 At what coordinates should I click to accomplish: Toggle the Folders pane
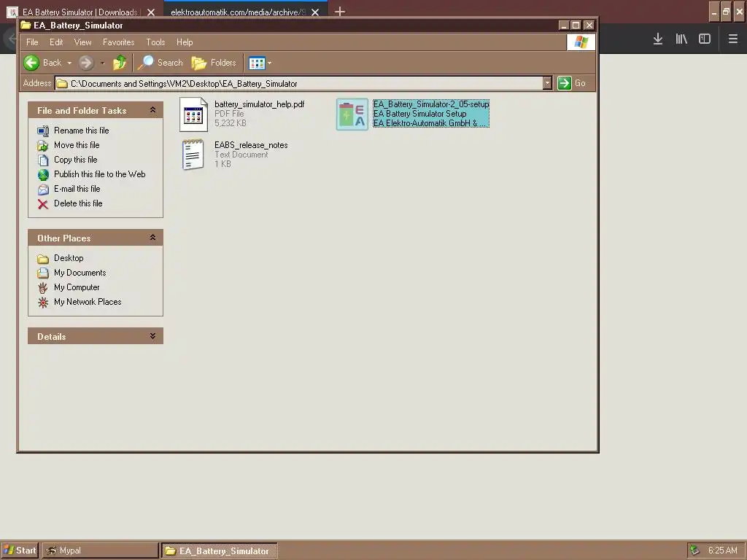coord(214,63)
